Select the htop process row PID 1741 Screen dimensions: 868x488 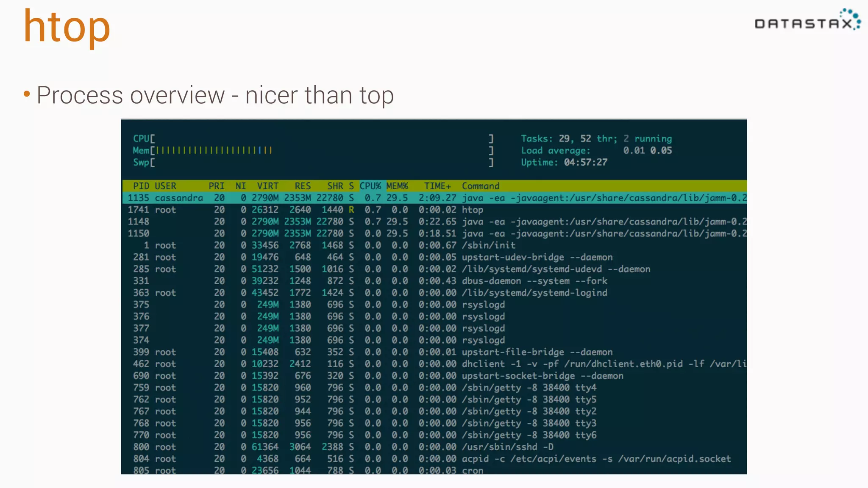click(x=434, y=210)
